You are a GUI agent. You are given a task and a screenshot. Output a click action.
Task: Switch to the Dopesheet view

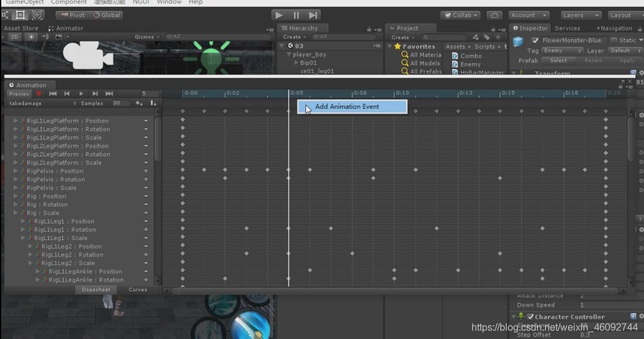tap(96, 290)
